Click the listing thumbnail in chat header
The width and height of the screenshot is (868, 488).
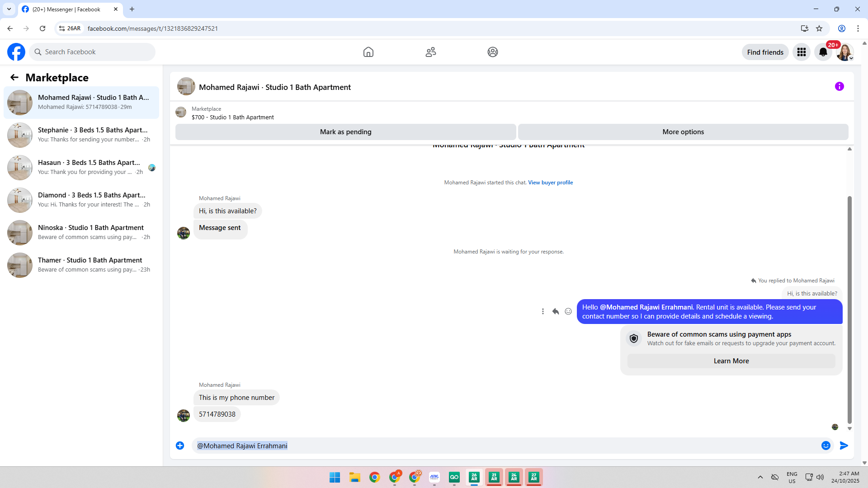(x=186, y=87)
